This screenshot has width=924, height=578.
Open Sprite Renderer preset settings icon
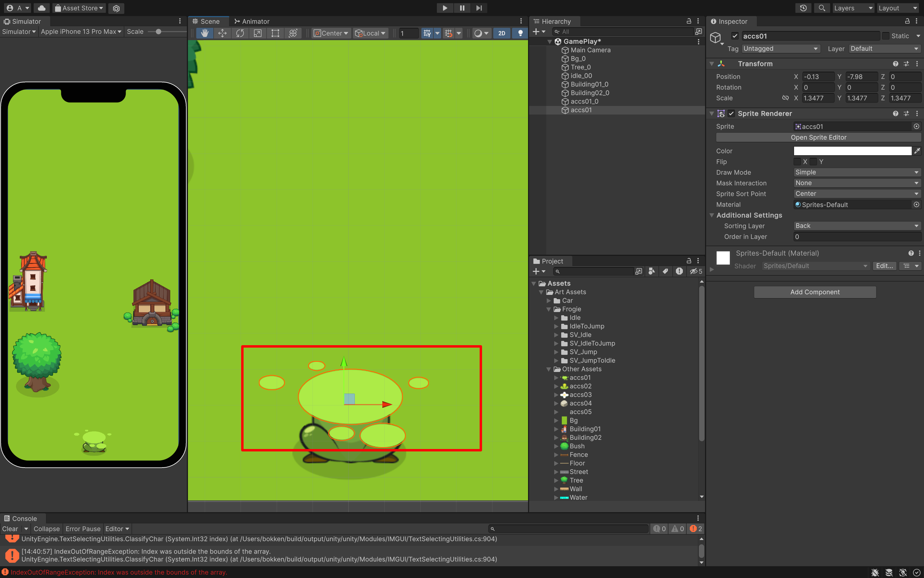(x=906, y=113)
